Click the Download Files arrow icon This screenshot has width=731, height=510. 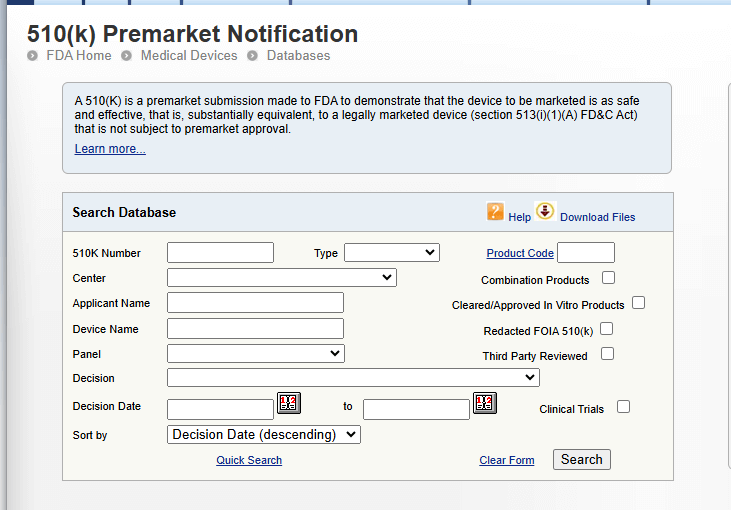[x=544, y=212]
